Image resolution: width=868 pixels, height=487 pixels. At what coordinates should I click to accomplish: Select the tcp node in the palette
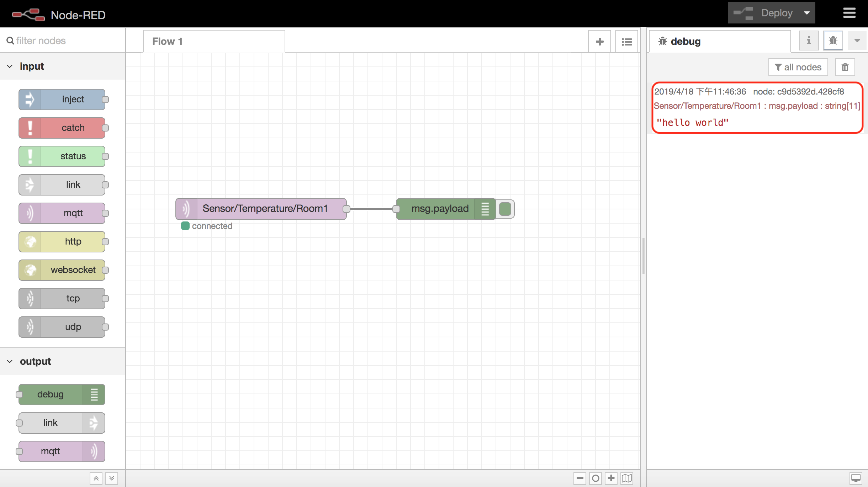[62, 299]
